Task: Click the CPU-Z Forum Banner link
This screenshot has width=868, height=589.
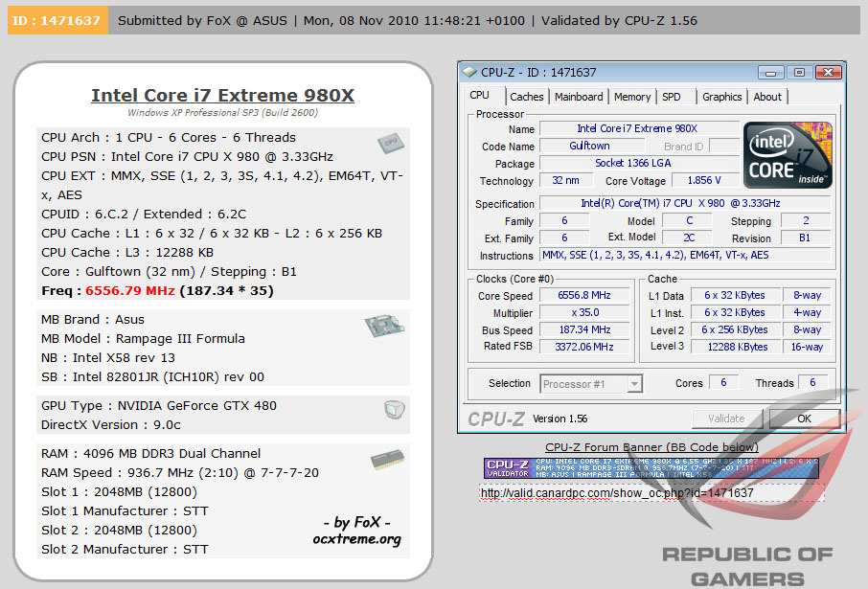Action: (651, 447)
